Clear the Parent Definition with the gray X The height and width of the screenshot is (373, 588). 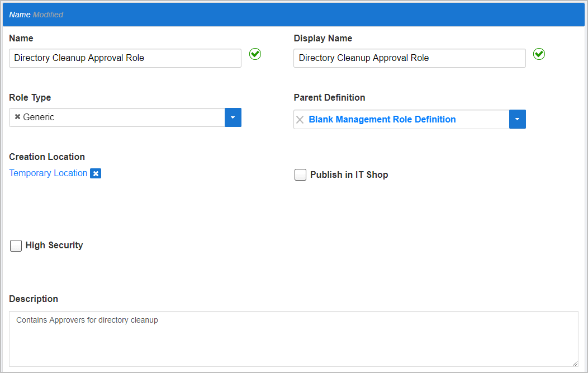[x=300, y=120]
